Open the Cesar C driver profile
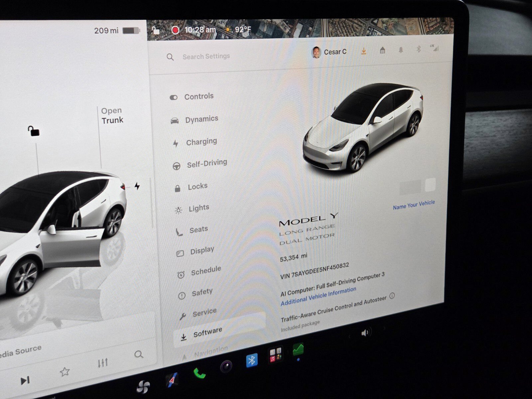Viewport: 532px width, 399px height. tap(329, 52)
